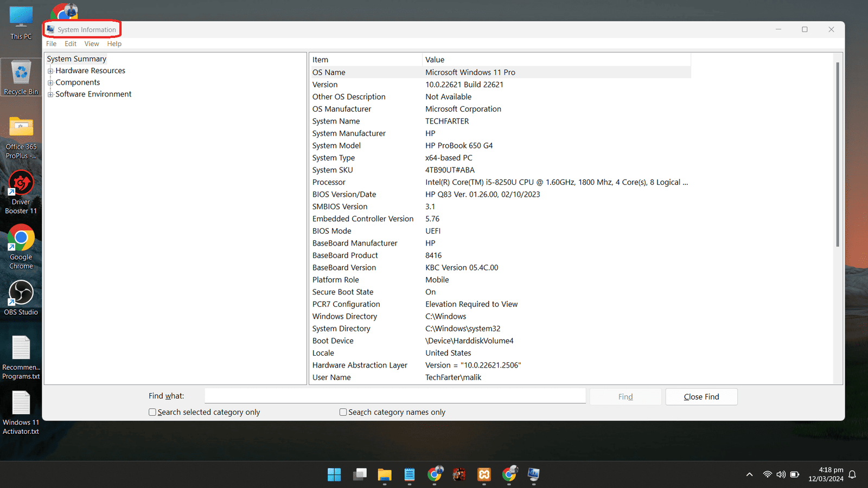The width and height of the screenshot is (868, 488).
Task: Open Notepad from the taskbar
Action: pyautogui.click(x=410, y=474)
